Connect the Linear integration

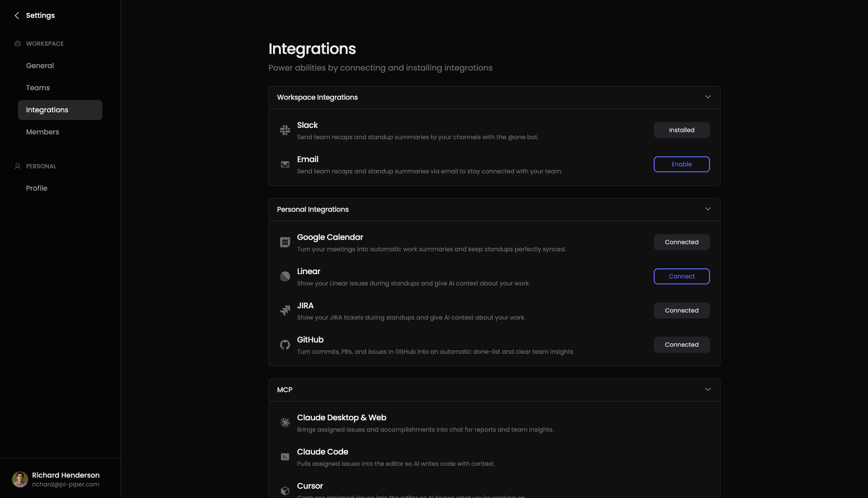coord(681,276)
